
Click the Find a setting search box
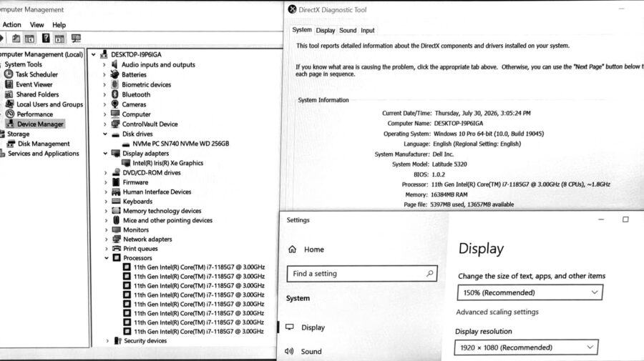[x=362, y=273]
